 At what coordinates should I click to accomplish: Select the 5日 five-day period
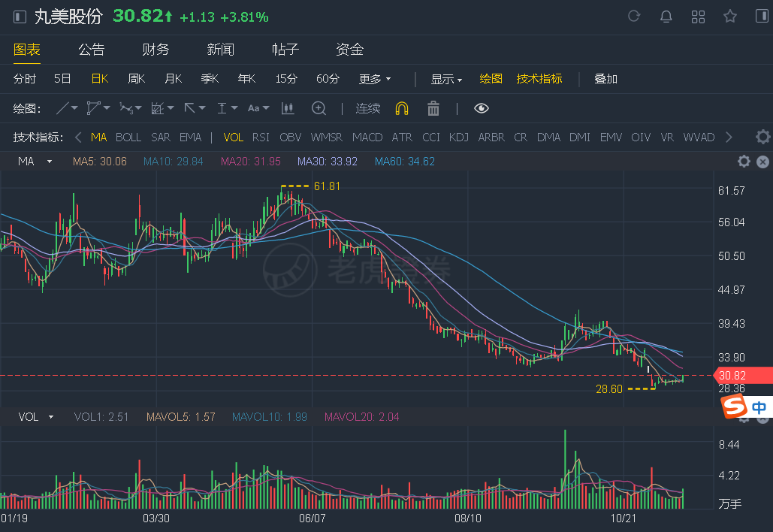[x=62, y=79]
